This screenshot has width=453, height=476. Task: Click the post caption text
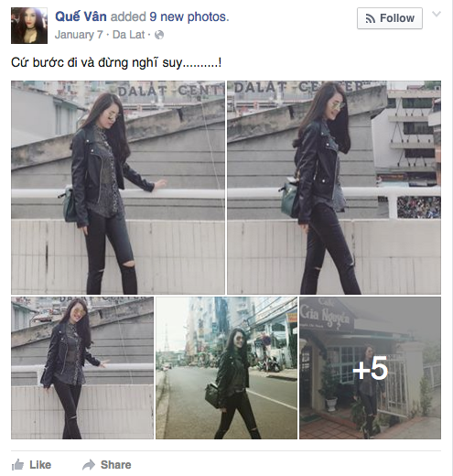[x=116, y=62]
